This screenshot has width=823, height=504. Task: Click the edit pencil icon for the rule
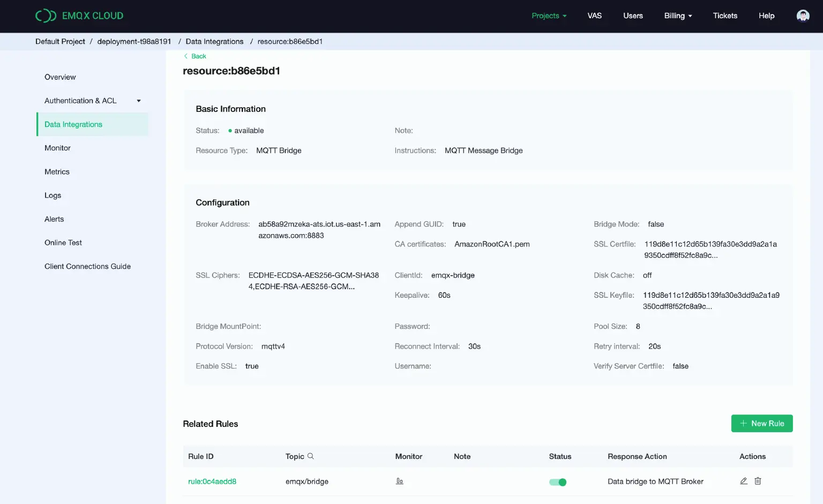tap(744, 481)
